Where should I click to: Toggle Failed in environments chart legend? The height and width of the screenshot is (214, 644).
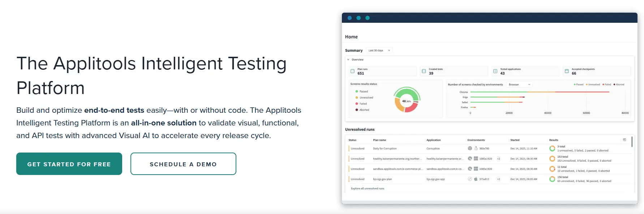coord(607,85)
